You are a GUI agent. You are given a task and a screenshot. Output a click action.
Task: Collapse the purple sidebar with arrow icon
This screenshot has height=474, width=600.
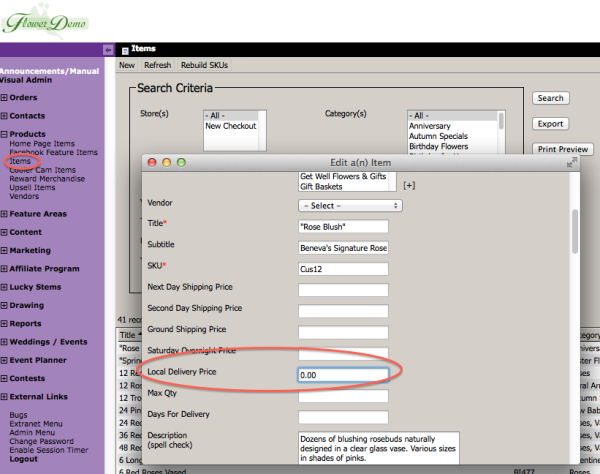click(x=108, y=49)
